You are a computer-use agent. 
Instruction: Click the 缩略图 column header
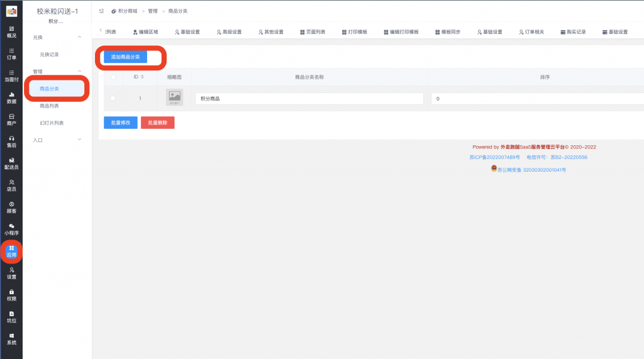pyautogui.click(x=174, y=77)
